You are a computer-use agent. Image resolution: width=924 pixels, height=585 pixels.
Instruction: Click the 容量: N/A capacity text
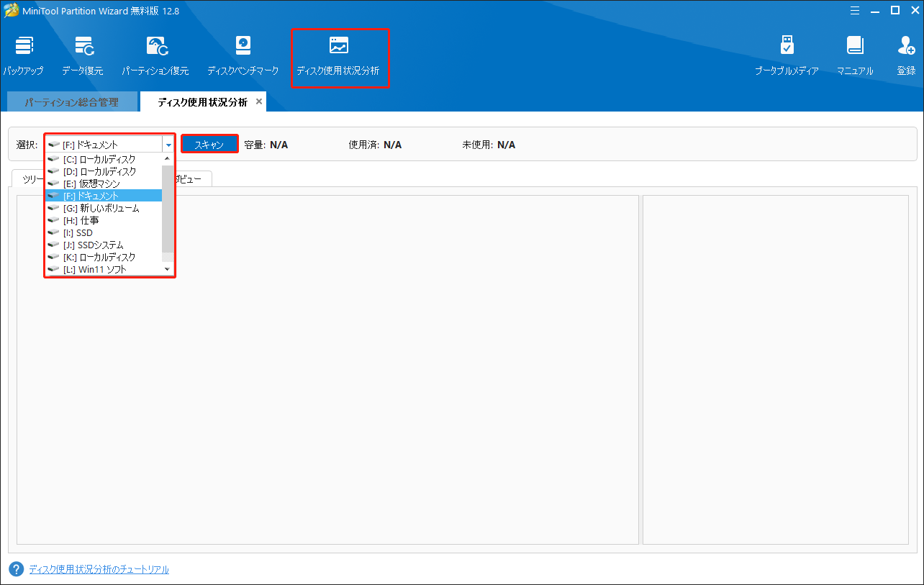[x=266, y=145]
